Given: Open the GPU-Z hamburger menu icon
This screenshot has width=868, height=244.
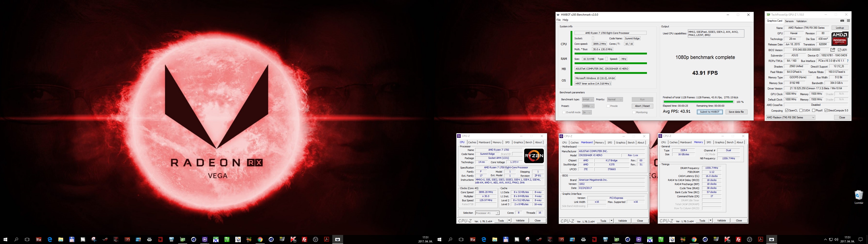Looking at the screenshot, I should [x=848, y=21].
